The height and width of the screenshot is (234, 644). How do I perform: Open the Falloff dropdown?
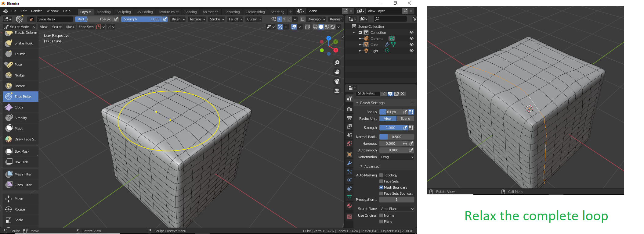236,19
